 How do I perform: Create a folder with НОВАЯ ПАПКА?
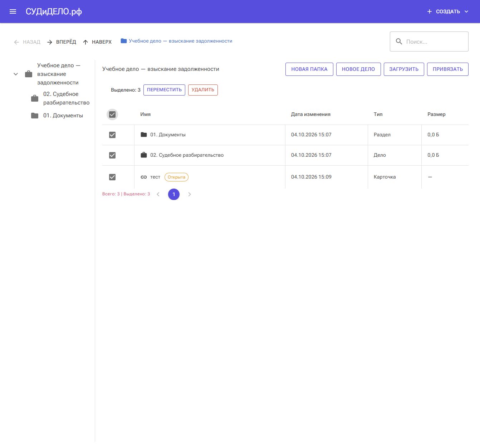(x=309, y=69)
